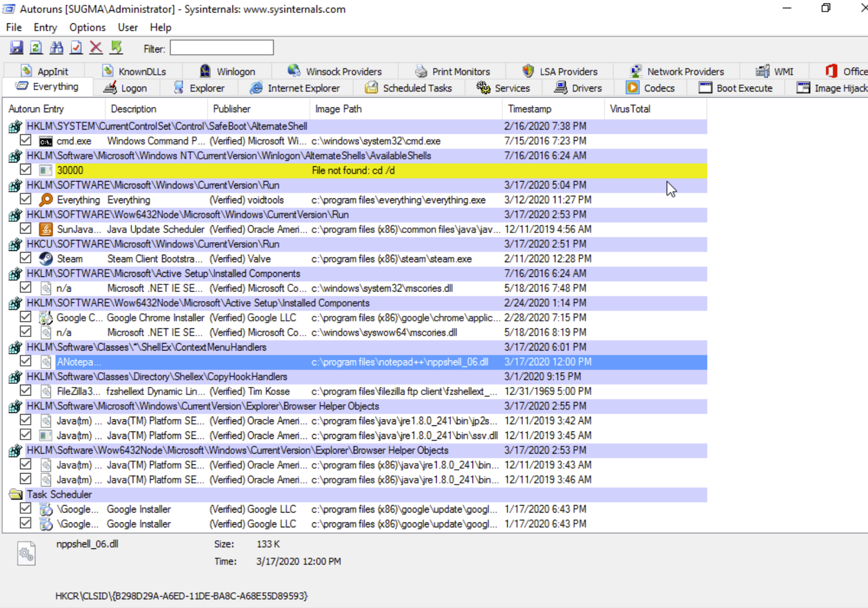The height and width of the screenshot is (608, 868).
Task: Disable the SunJava Update Scheduler checkbox
Action: (x=25, y=229)
